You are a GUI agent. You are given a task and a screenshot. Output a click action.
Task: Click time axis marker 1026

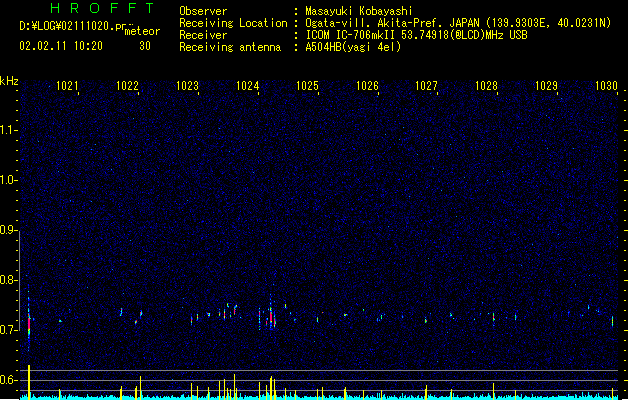tap(367, 86)
